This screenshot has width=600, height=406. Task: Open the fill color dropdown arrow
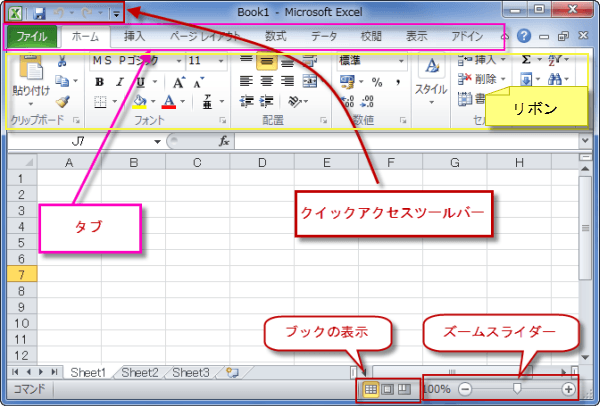153,102
